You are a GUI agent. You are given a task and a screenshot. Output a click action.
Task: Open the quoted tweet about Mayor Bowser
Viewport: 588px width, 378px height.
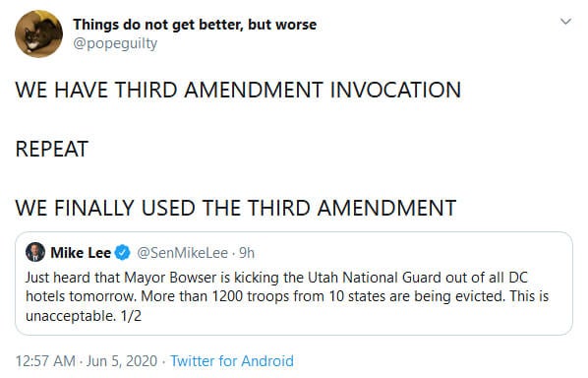click(294, 283)
